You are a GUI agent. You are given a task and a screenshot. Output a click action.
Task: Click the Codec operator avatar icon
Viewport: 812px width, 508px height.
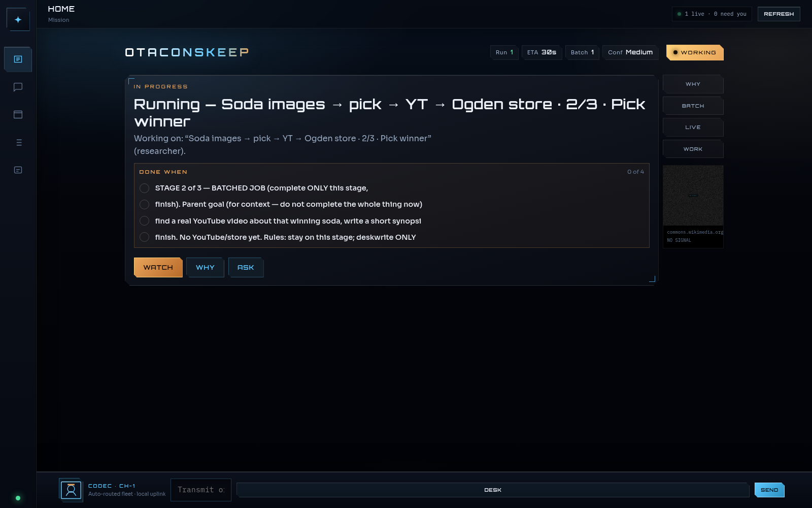tap(71, 490)
